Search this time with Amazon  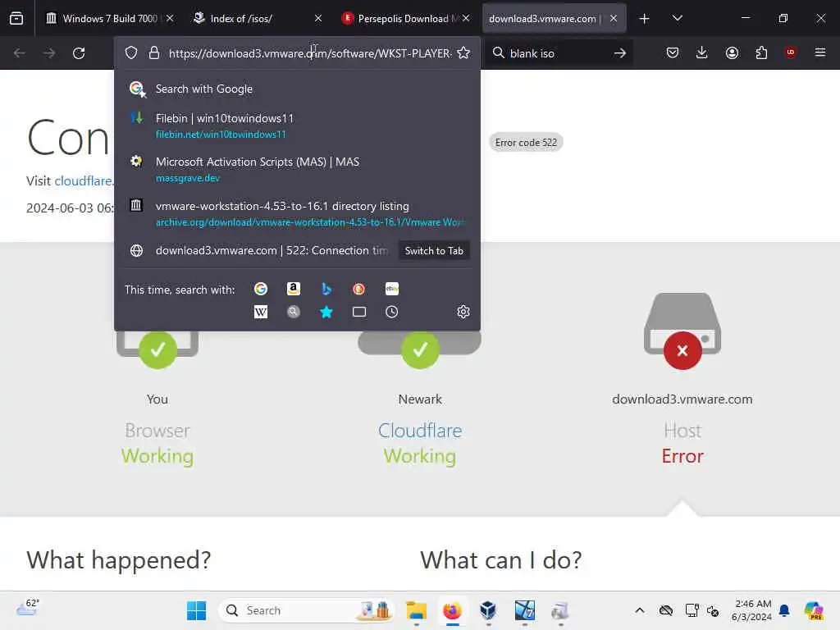tap(294, 290)
